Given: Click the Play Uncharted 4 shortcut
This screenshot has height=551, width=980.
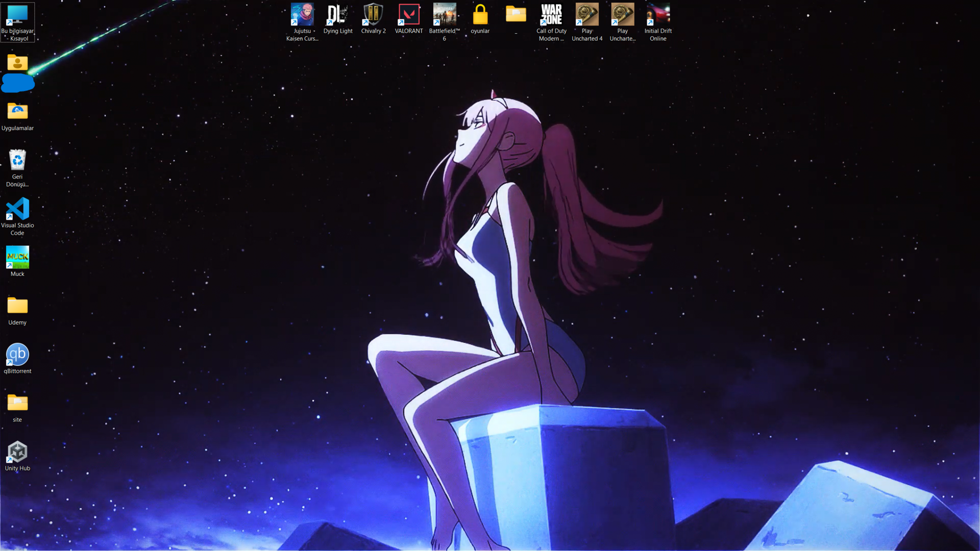Looking at the screenshot, I should pos(587,15).
